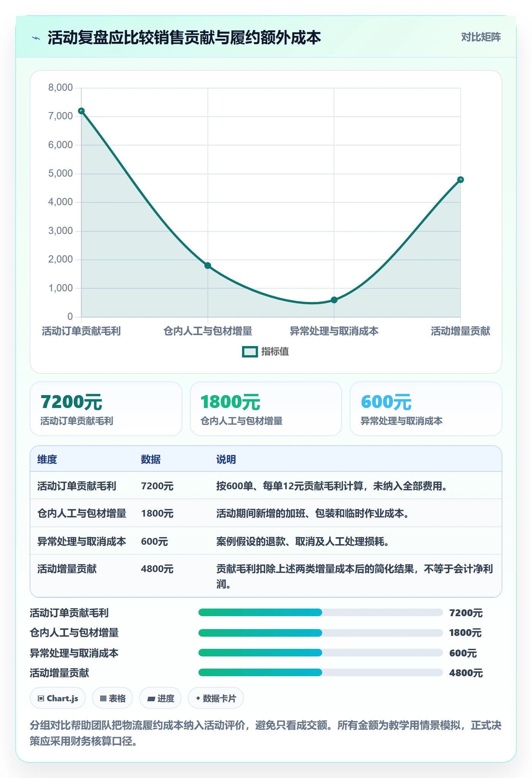The width and height of the screenshot is (532, 778).
Task: Click the 维度 column header in the table
Action: (x=47, y=459)
